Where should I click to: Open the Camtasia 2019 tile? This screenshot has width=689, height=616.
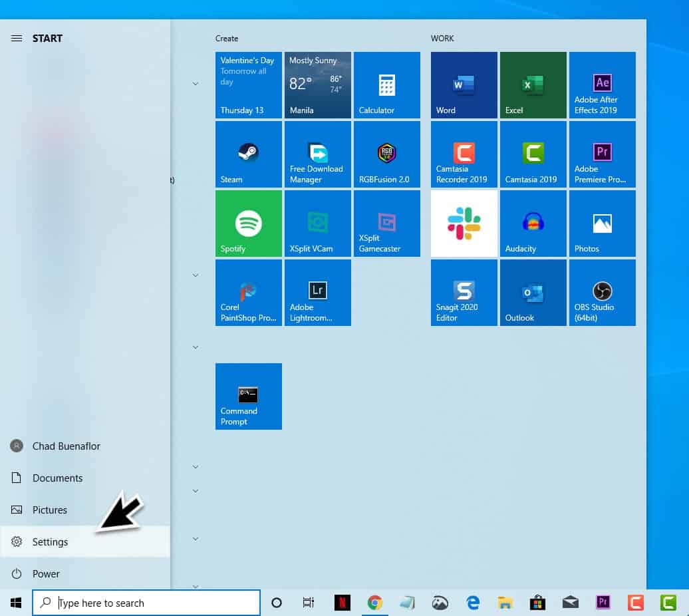[533, 154]
